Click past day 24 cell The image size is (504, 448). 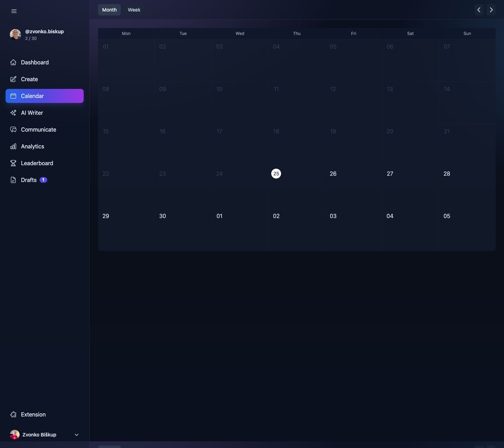(240, 188)
